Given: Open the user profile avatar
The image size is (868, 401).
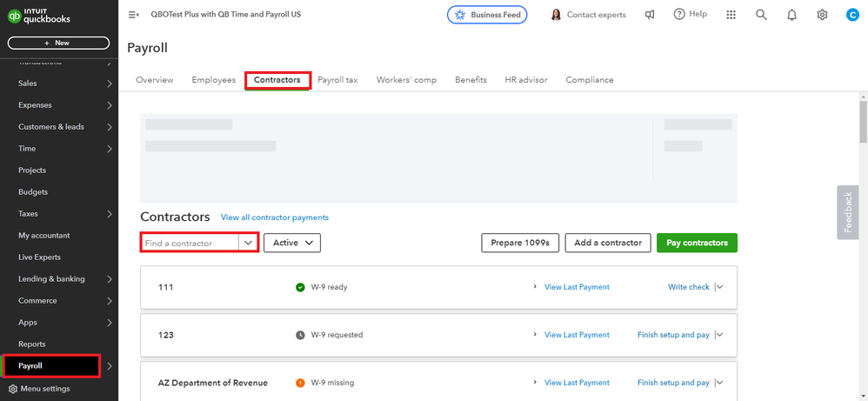Looking at the screenshot, I should [x=852, y=15].
